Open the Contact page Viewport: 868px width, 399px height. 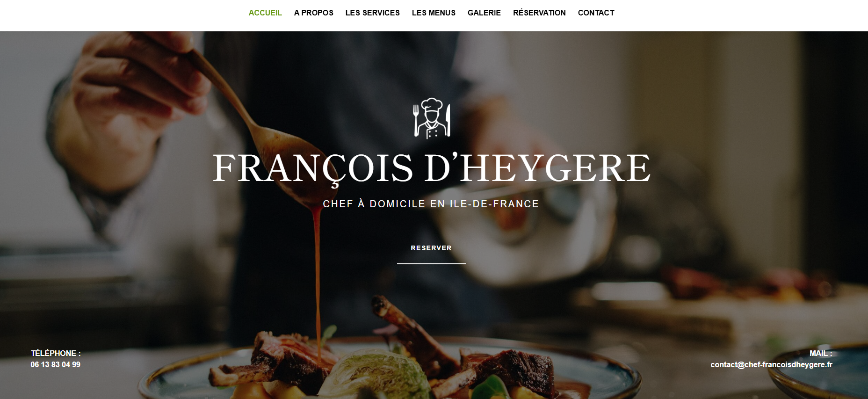596,13
